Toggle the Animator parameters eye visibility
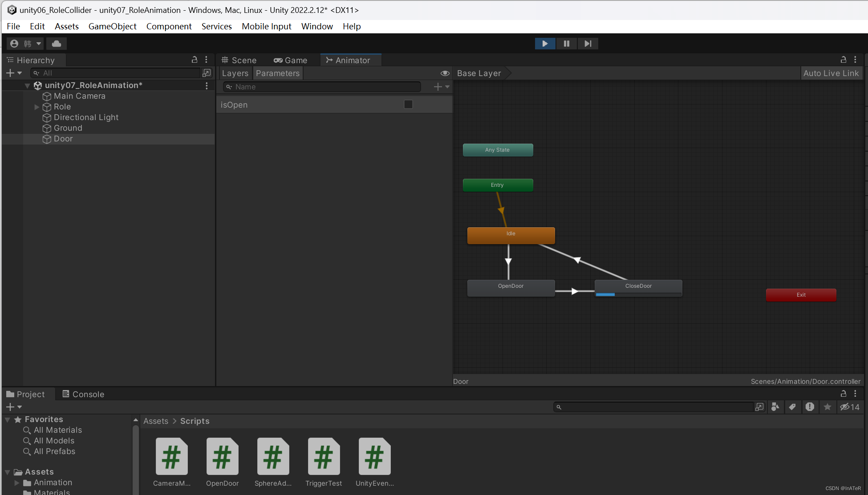 click(445, 73)
